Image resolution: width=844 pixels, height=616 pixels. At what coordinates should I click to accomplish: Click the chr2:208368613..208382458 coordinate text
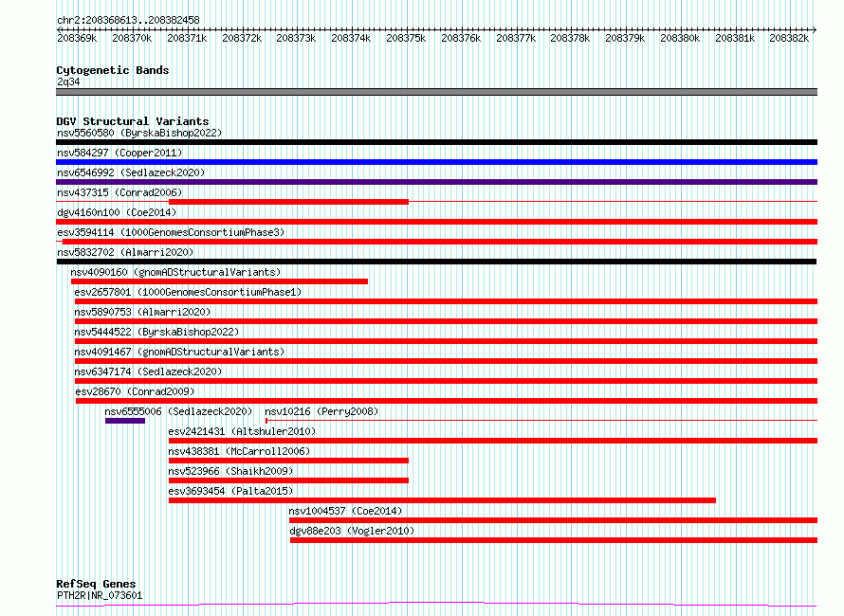tap(128, 20)
